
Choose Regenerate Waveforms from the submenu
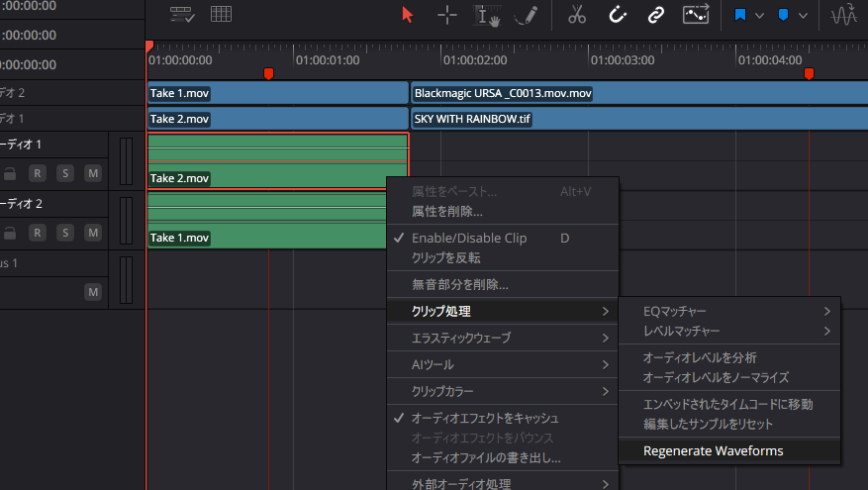(713, 450)
